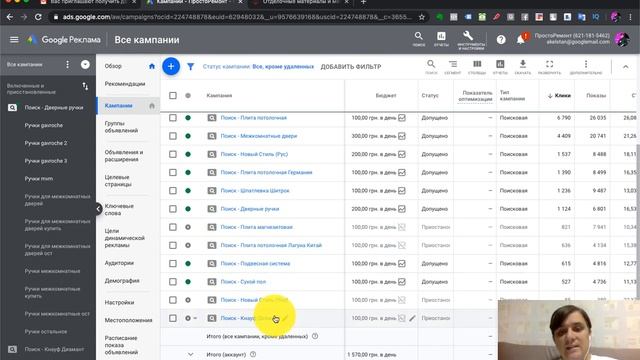Screen dimensions: 640x360
Task: Open the Help question mark icon
Action: click(x=501, y=40)
